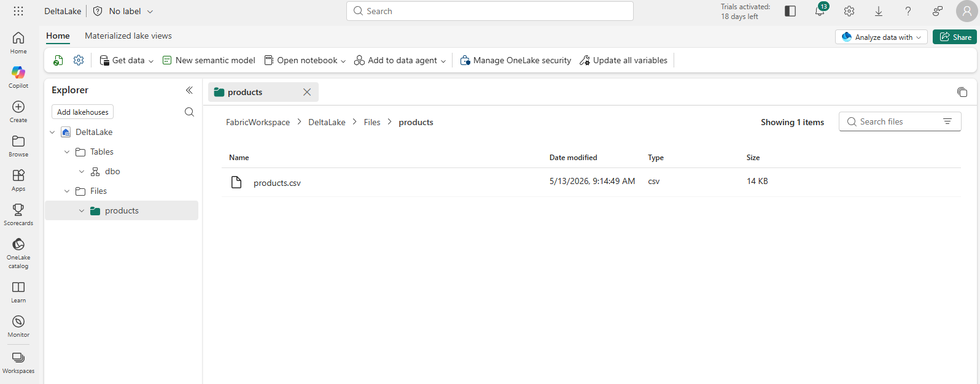The image size is (980, 384).
Task: Click Add lakehouses button
Action: click(83, 112)
